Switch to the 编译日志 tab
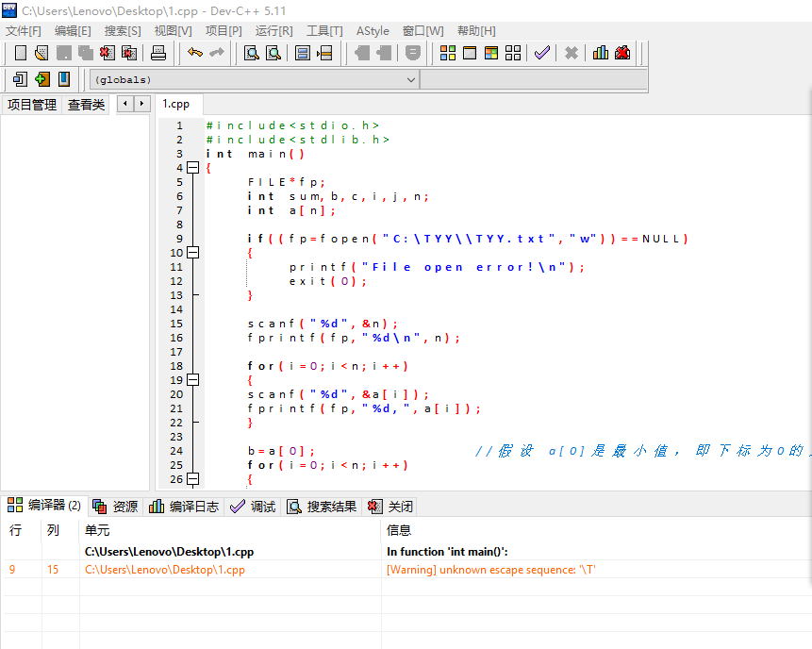The width and height of the screenshot is (812, 649). coord(185,507)
